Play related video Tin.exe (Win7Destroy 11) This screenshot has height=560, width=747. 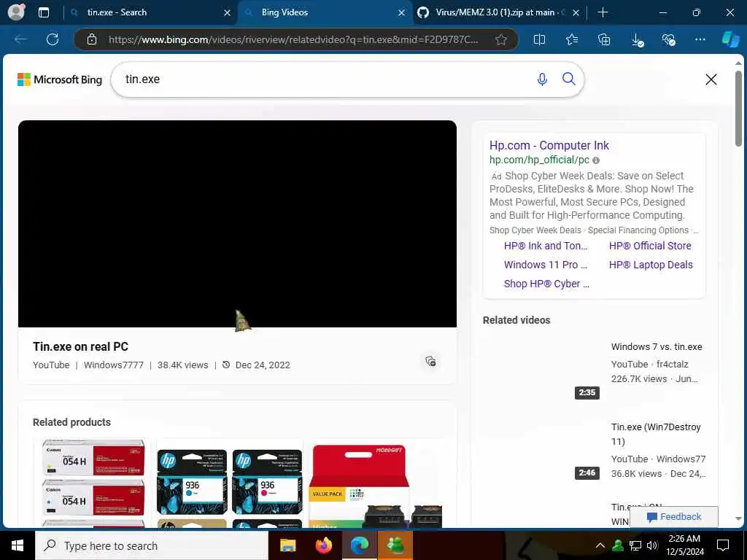[656, 434]
